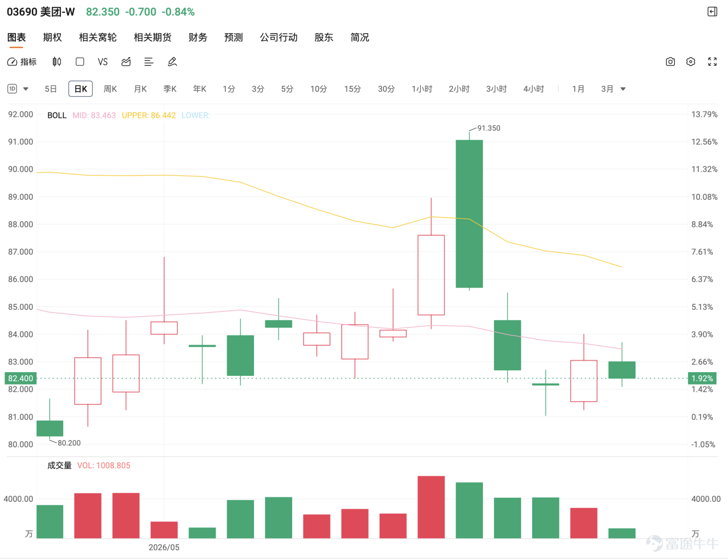Open the 预测 tab
728x560 pixels.
233,37
